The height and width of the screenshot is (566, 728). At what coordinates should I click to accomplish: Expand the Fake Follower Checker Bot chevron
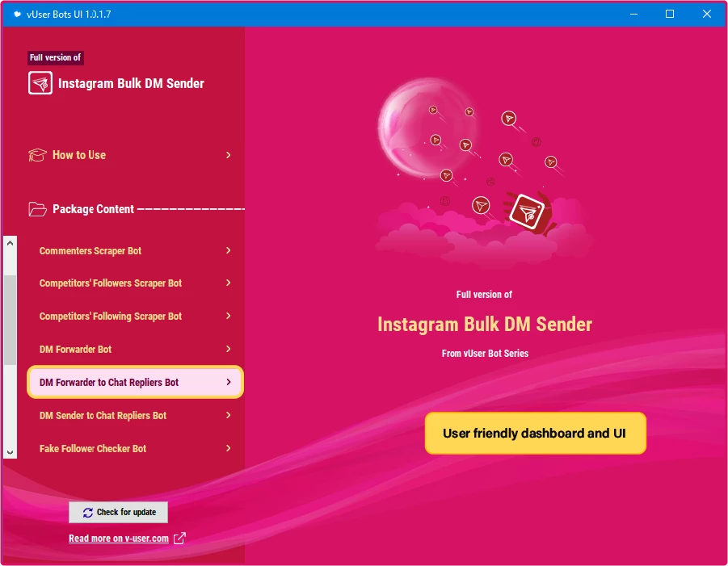tap(229, 448)
